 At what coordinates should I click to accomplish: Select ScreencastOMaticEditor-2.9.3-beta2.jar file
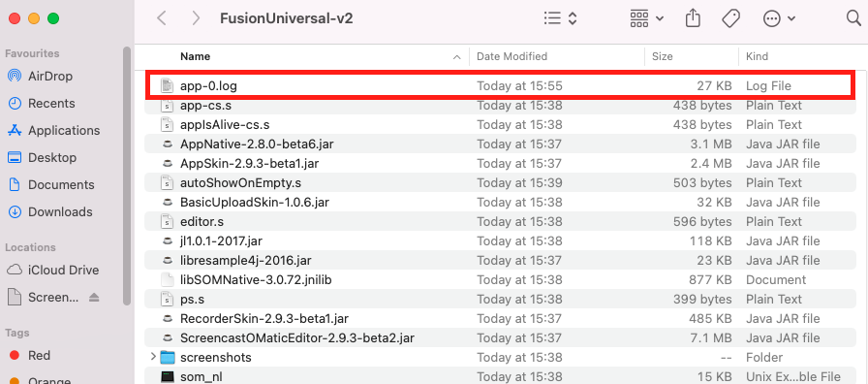[297, 337]
